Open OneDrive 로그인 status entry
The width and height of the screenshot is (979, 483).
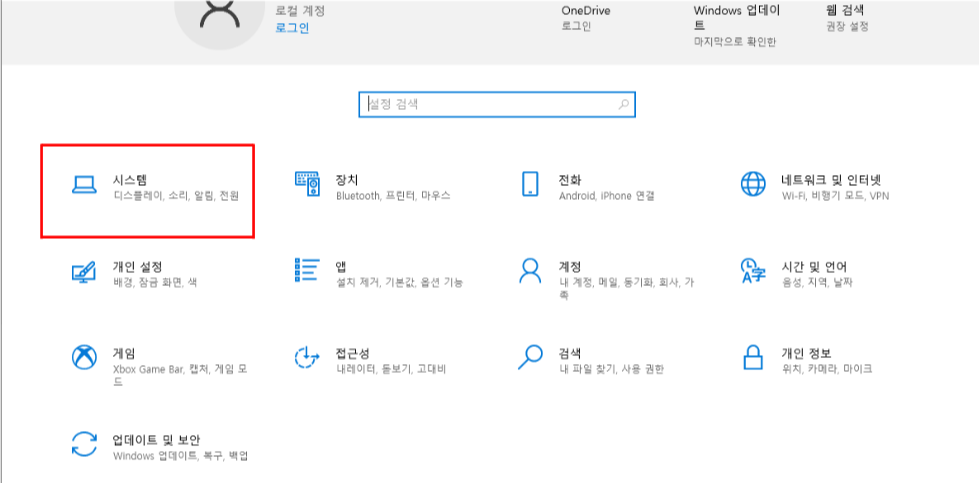[x=586, y=18]
